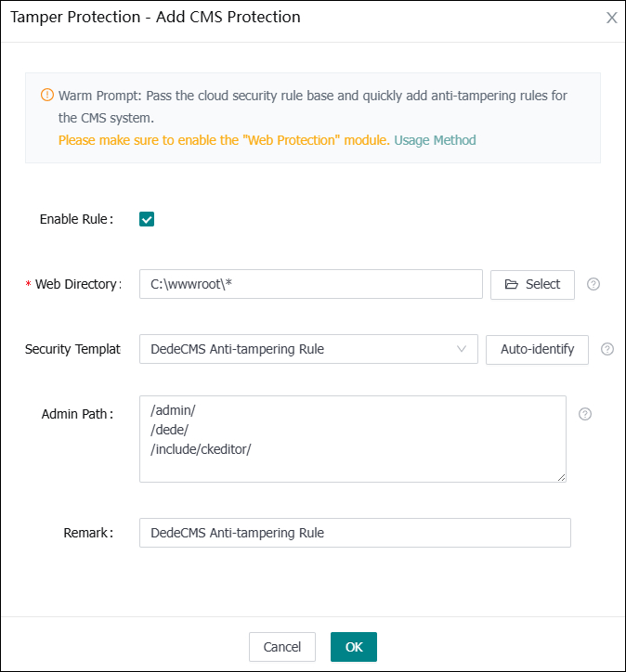Click the Admin Path textarea resize handle
Image resolution: width=626 pixels, height=672 pixels.
coord(561,477)
